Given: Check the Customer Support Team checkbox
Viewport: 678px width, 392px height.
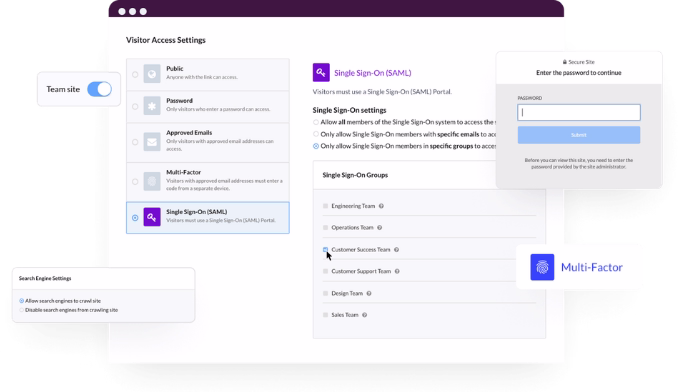Looking at the screenshot, I should coord(326,271).
